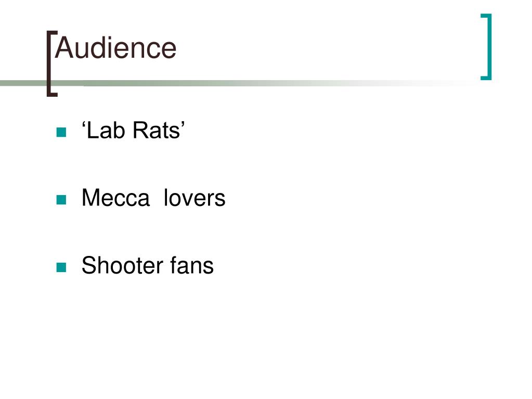
Task: Click the word 'Mecca'
Action: tap(115, 198)
